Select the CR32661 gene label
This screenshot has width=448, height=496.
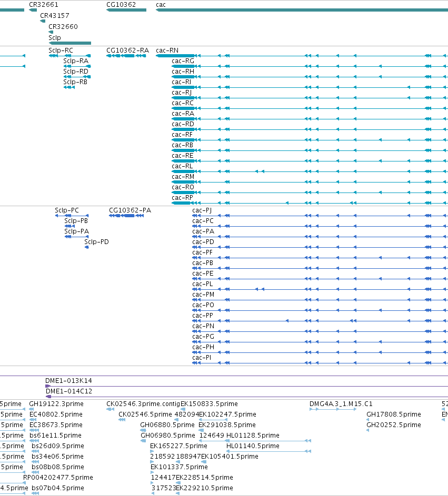pyautogui.click(x=44, y=5)
